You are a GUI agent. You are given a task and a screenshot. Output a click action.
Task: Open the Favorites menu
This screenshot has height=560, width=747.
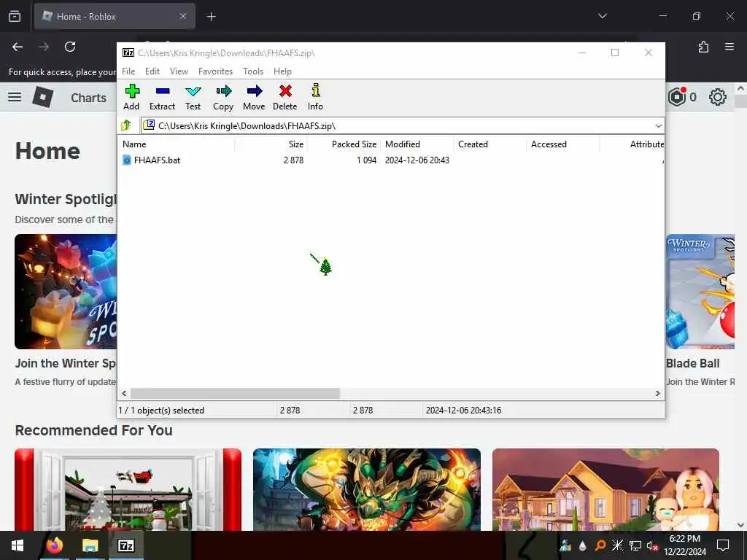(215, 71)
